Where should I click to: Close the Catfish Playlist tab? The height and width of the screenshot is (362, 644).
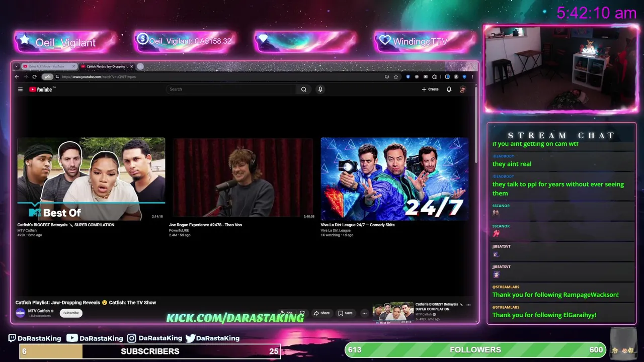132,66
